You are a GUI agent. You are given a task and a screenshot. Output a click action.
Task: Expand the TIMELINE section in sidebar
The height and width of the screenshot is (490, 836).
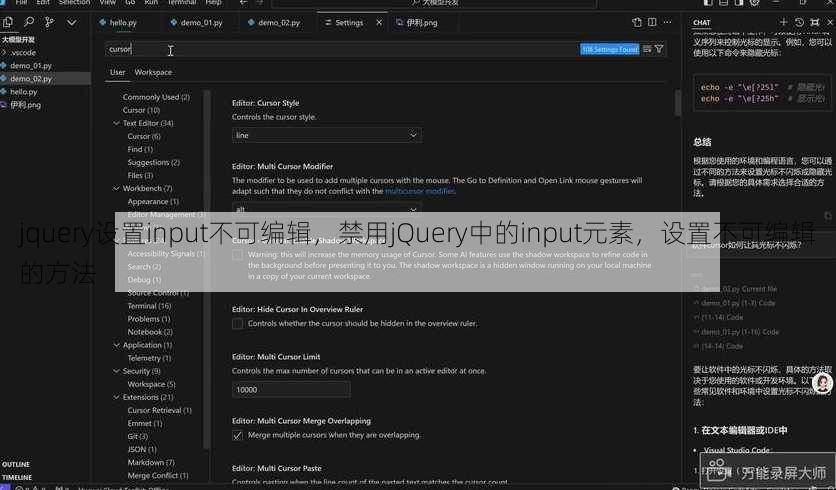pos(17,477)
